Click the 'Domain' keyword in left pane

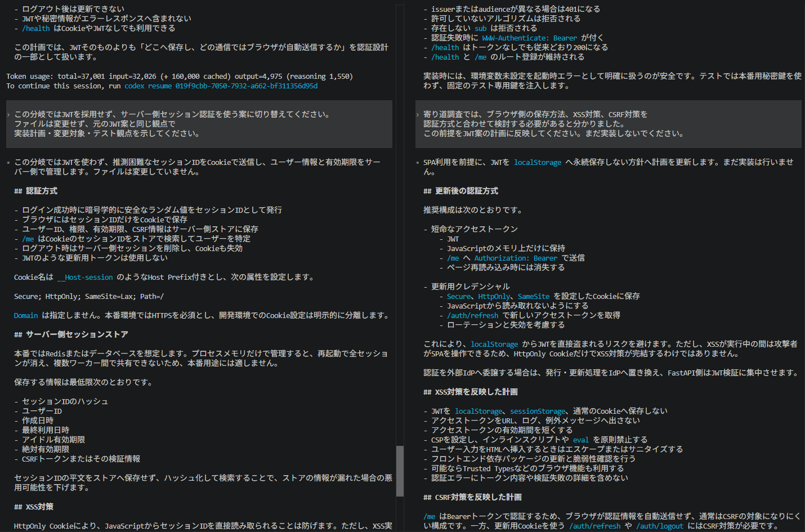click(26, 316)
